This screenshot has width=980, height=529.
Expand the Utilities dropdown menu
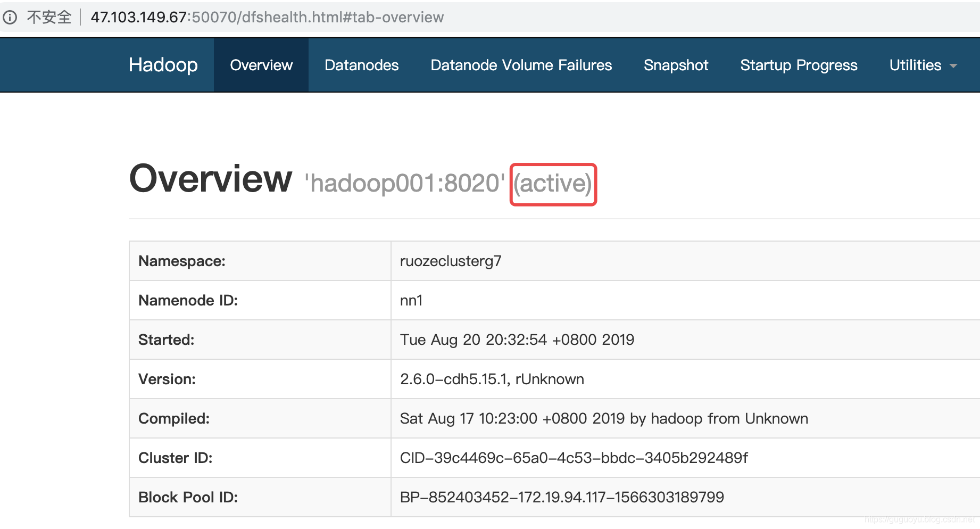pos(923,65)
